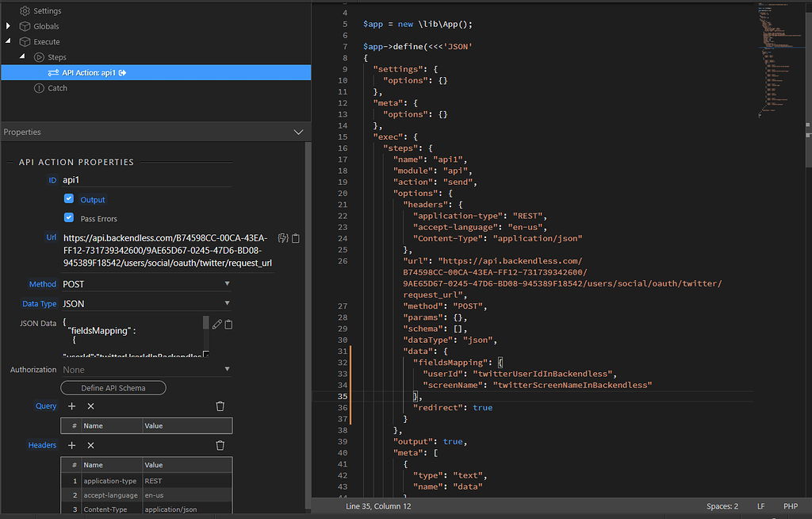
Task: Click the "redirect": true code line
Action: click(x=453, y=408)
